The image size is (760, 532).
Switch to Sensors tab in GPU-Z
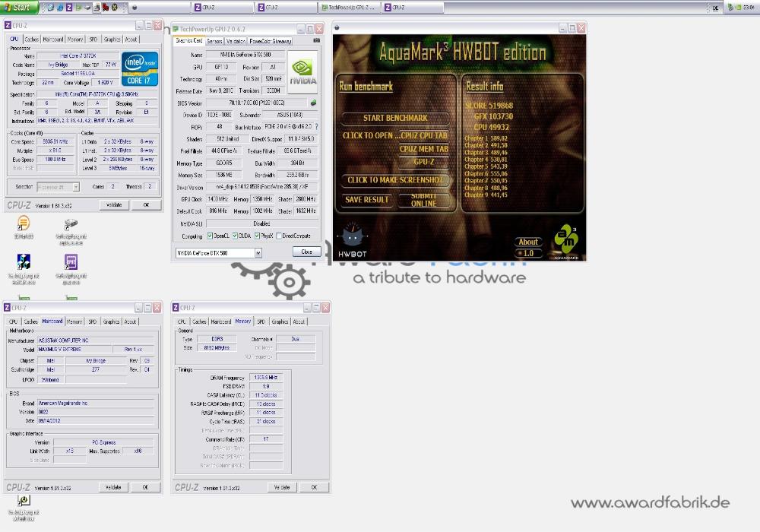coord(214,41)
